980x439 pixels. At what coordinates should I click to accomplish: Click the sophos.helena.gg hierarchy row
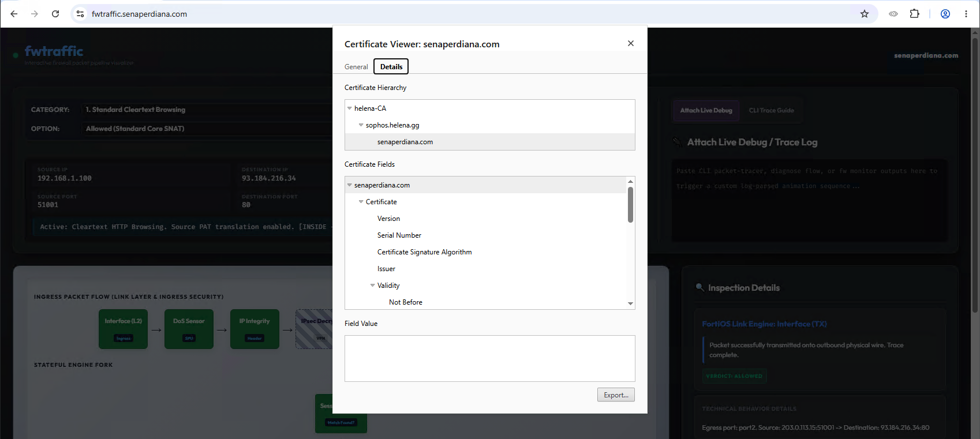click(490, 125)
